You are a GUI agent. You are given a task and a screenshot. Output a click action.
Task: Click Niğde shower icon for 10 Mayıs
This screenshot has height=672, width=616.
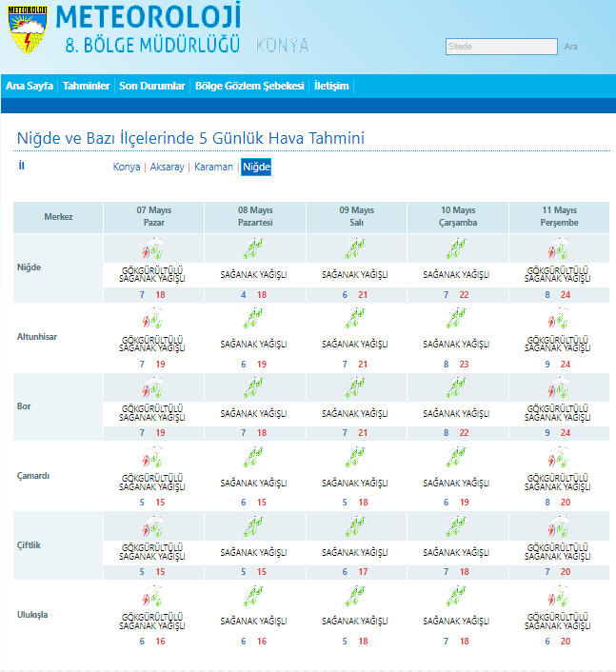(x=457, y=249)
